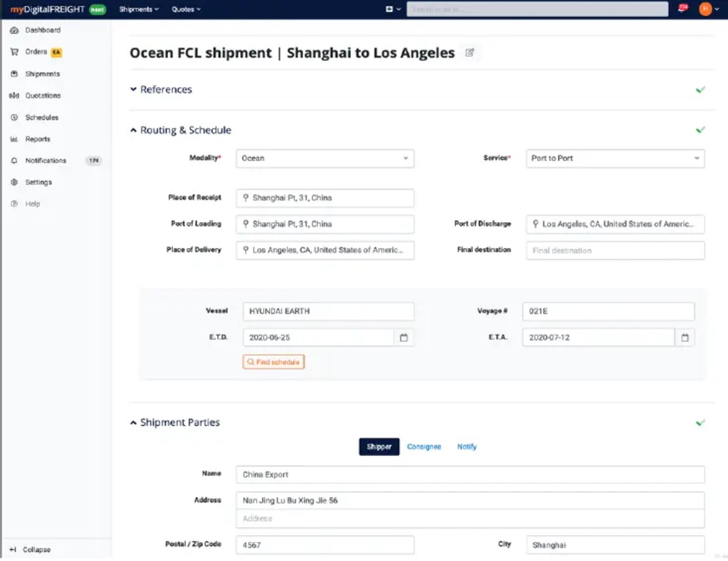Open Quotes dropdown in top bar
728x561 pixels.
coord(186,9)
